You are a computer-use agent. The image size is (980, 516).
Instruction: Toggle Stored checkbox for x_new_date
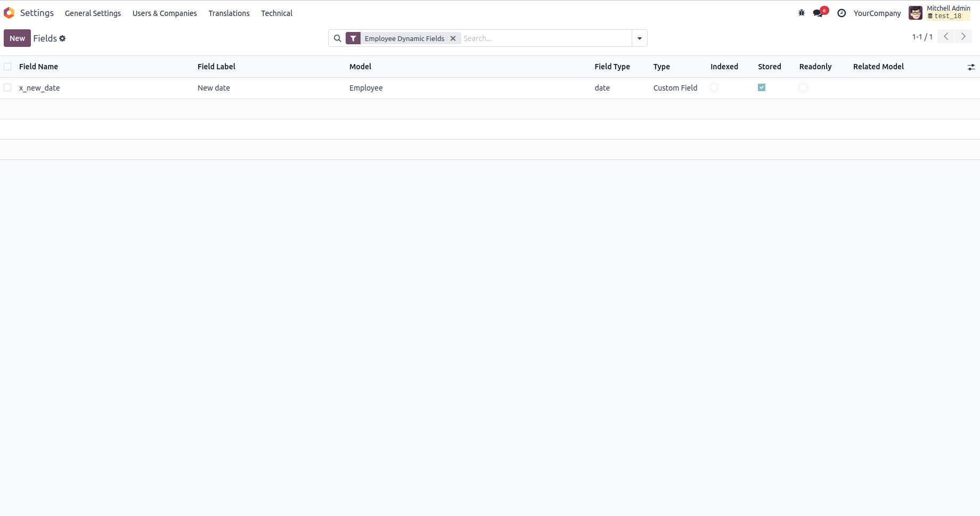[x=762, y=87]
